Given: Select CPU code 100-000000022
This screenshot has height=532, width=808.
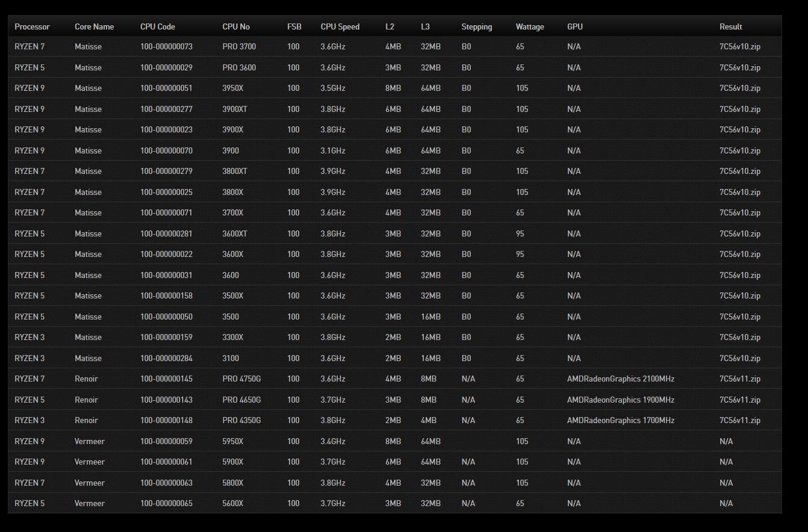Looking at the screenshot, I should [x=166, y=254].
